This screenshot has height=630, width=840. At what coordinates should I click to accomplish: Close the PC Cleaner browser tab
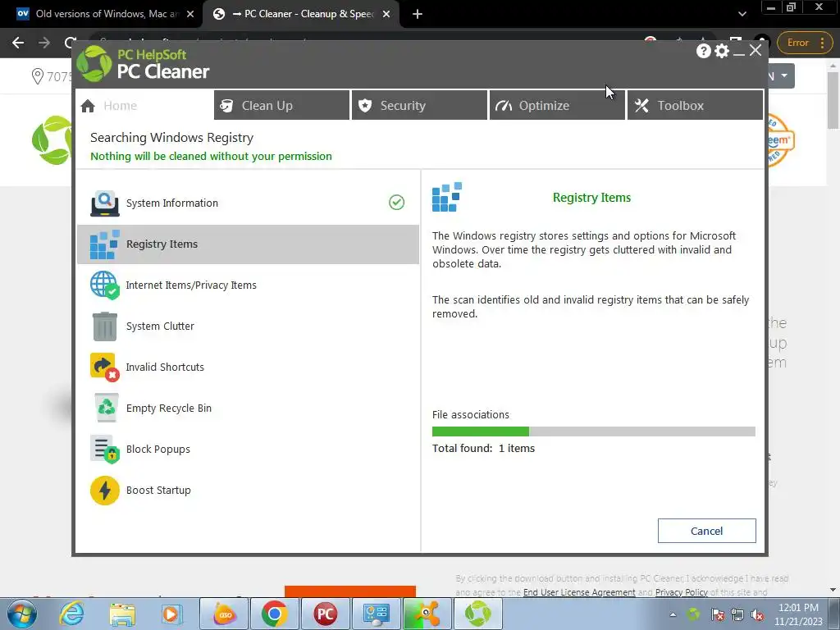(x=386, y=14)
